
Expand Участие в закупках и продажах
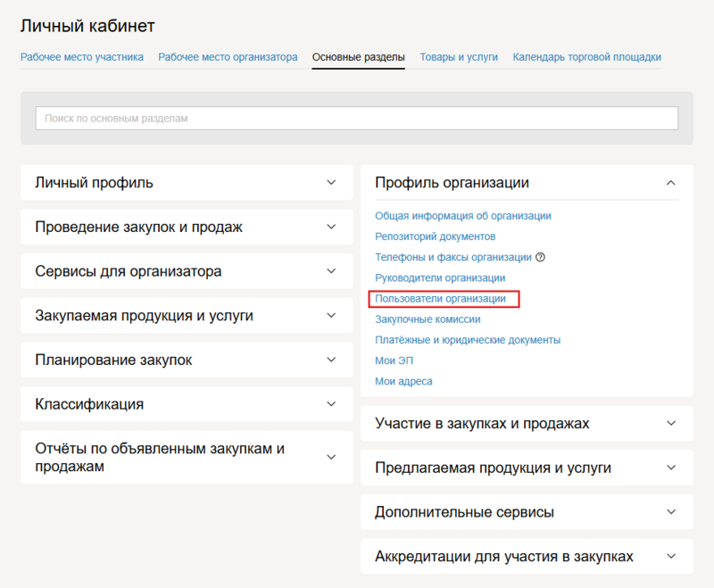[670, 423]
